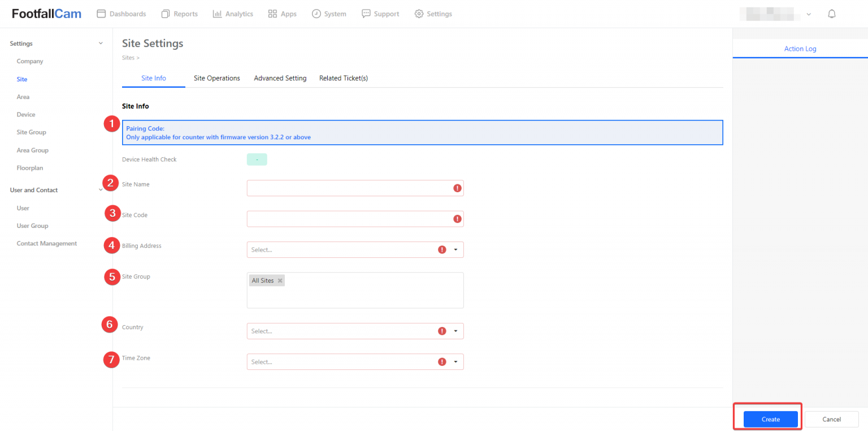Collapse the Settings sidebar section
Screen dimensions: 868x431
pos(101,44)
